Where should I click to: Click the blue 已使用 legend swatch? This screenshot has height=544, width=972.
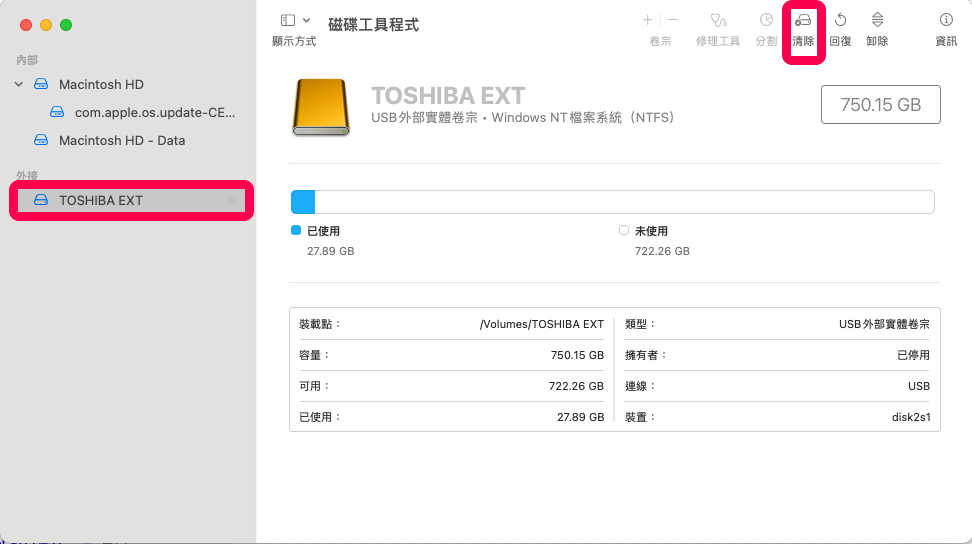coord(296,230)
